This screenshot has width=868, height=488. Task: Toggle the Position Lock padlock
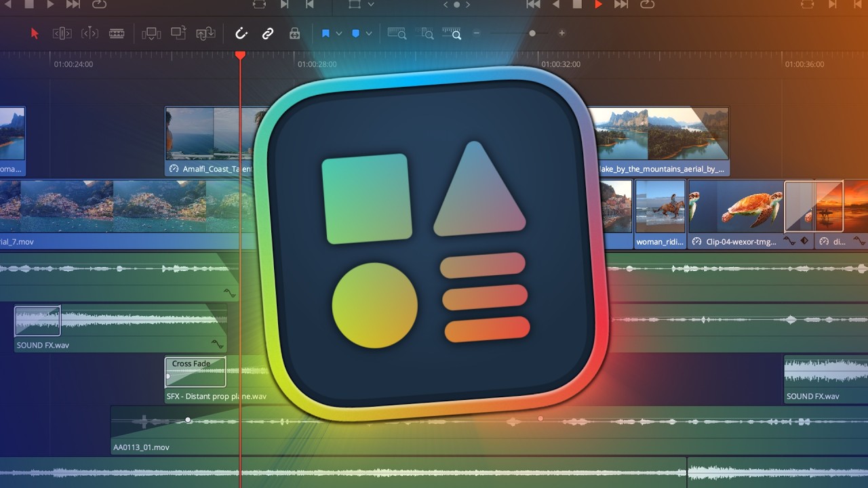294,33
